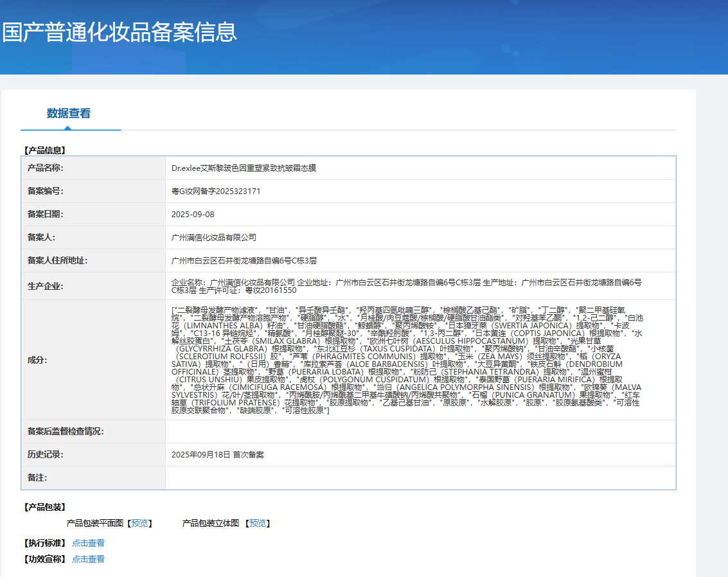Click the page title 国产普通化妆品备案信息

[120, 32]
